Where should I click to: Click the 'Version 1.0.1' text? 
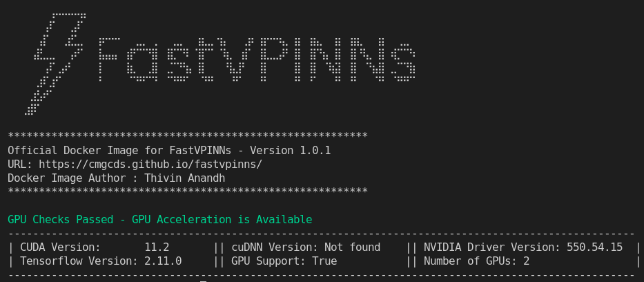tap(291, 151)
